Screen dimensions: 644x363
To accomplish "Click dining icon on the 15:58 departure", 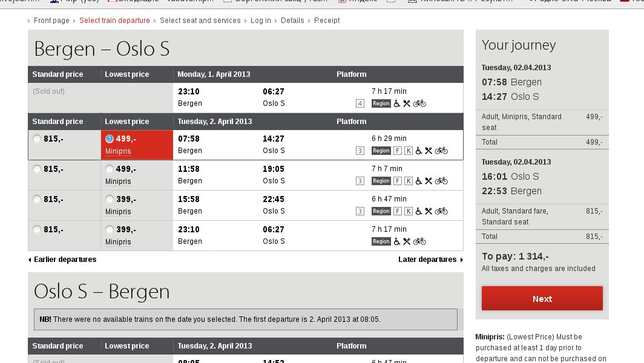I will pyautogui.click(x=429, y=211).
